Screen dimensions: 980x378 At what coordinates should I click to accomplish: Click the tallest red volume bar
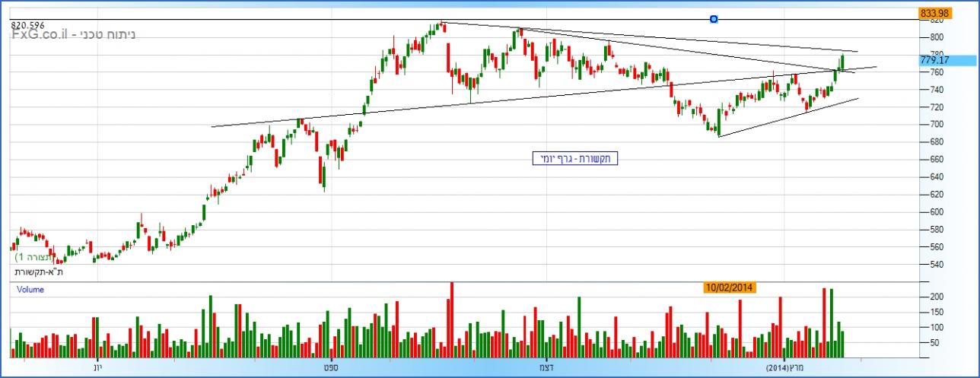coord(451,319)
